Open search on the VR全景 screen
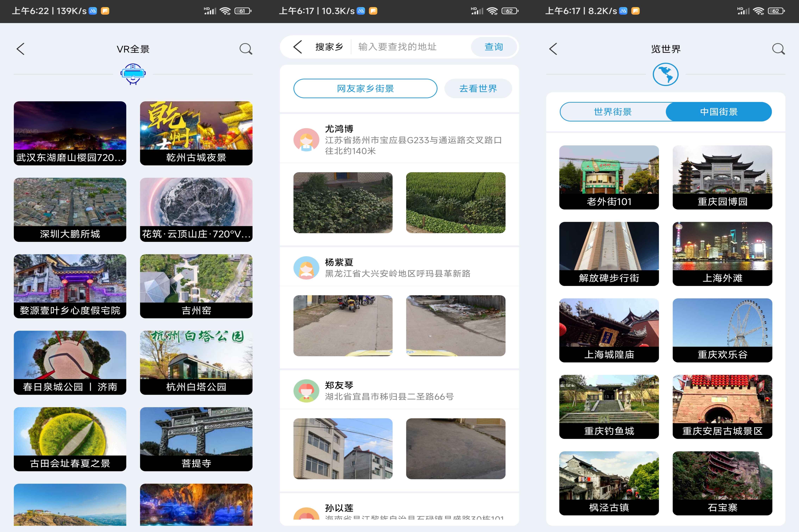This screenshot has width=799, height=532. [246, 49]
